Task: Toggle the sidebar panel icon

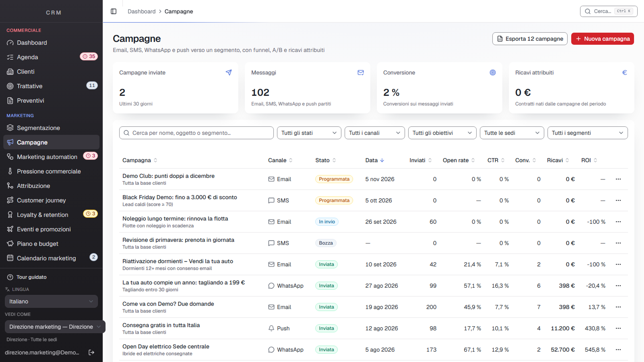Action: (x=114, y=12)
